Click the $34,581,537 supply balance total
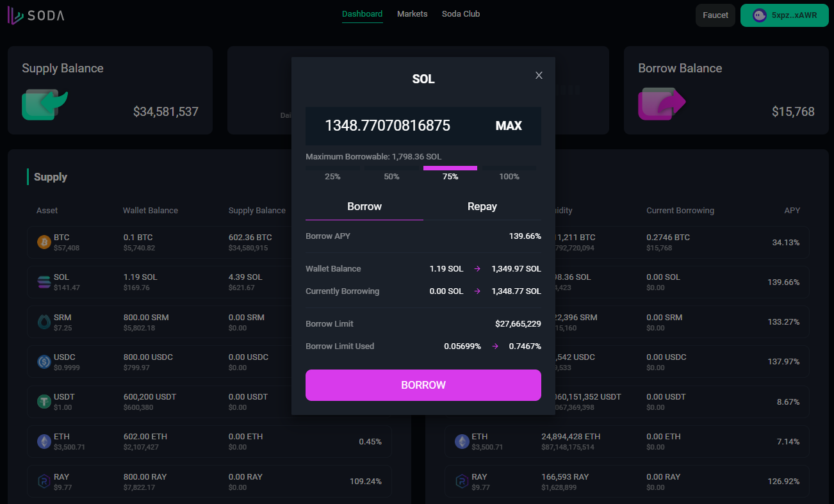834x504 pixels. (166, 112)
